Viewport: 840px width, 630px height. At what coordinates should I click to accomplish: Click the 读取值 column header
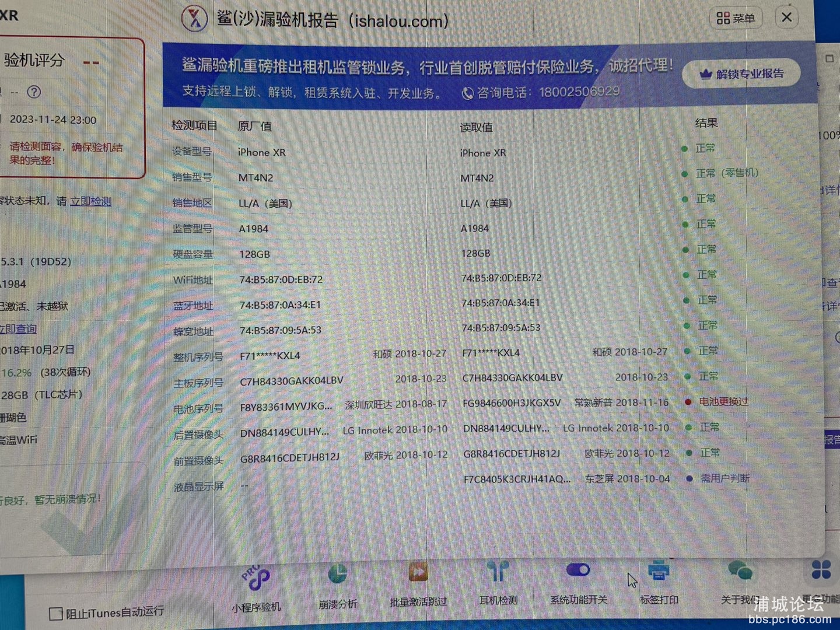click(x=477, y=127)
